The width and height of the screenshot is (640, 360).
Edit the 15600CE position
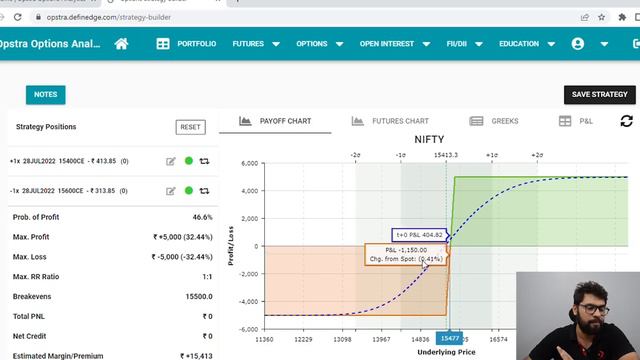[x=171, y=191]
